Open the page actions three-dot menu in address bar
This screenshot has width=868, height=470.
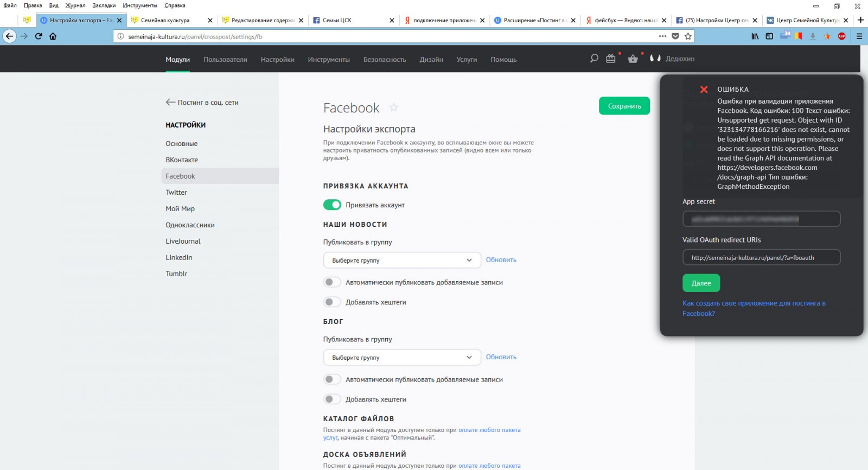(662, 36)
